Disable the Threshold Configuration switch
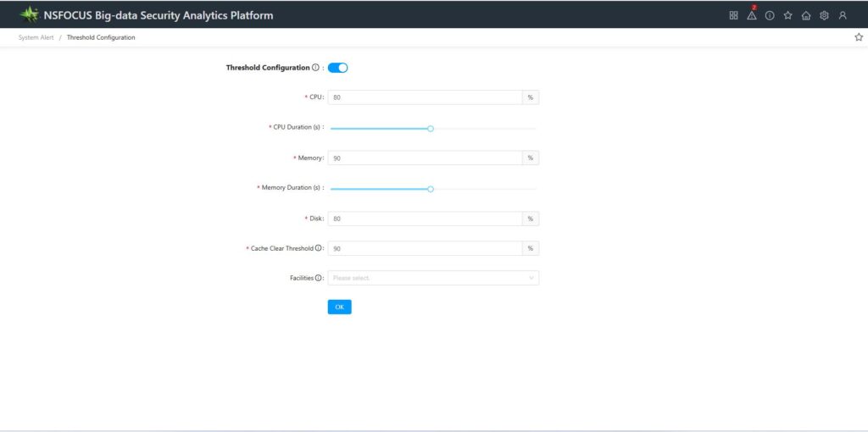Screen dimensions: 868x432 [x=337, y=68]
